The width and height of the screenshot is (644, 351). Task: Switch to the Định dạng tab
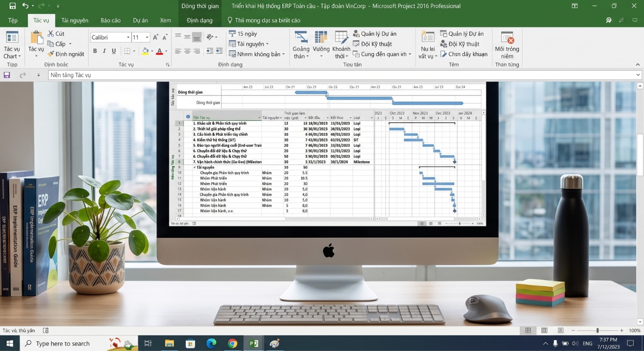200,20
